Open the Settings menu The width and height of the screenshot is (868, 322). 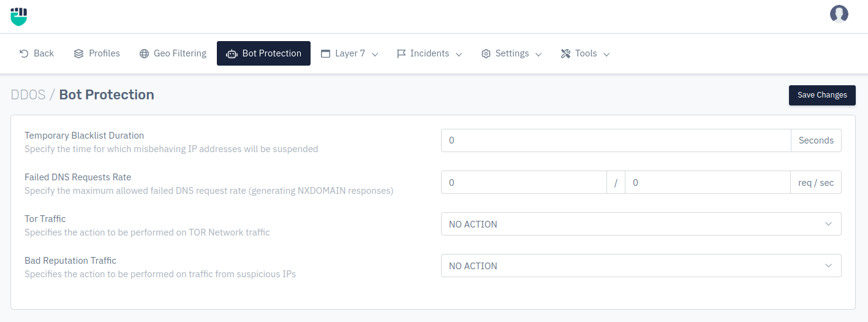click(x=511, y=53)
